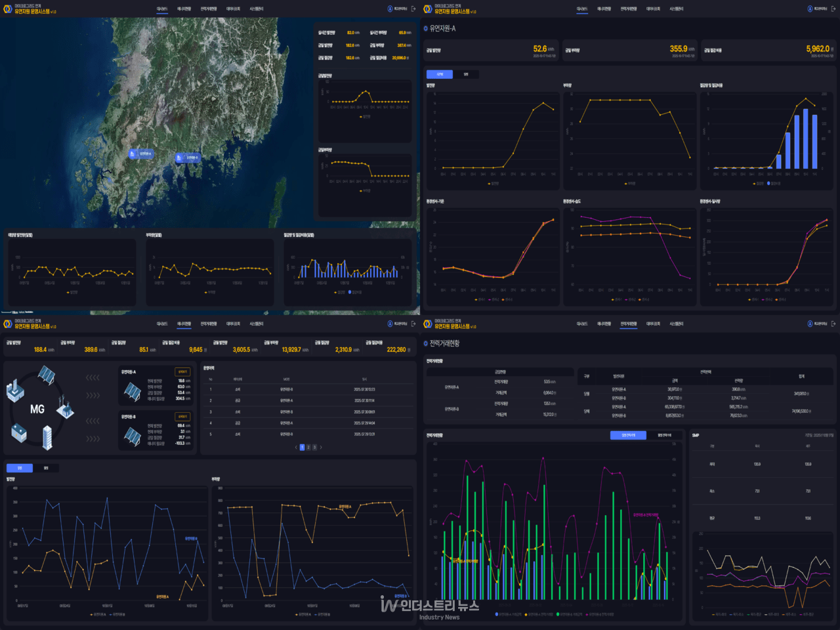Select the inactive period toggle on 유연자원-A page
The height and width of the screenshot is (630, 840).
tap(466, 74)
